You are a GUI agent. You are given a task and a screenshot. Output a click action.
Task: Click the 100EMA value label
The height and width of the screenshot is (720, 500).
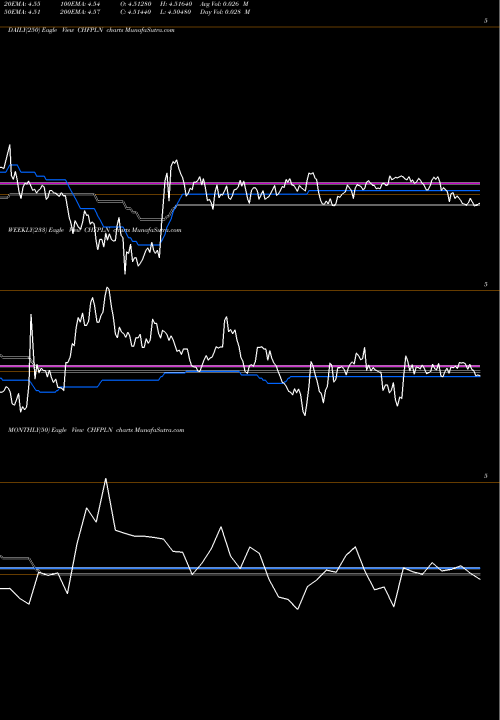coord(80,4)
